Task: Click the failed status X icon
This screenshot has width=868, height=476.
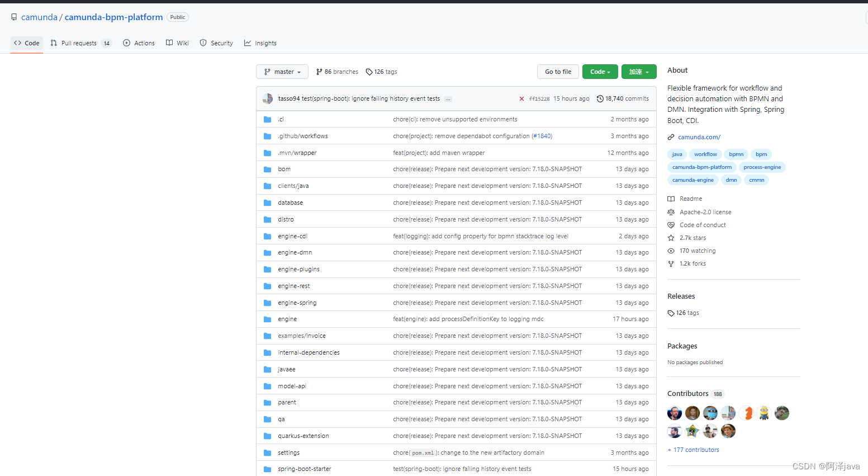Action: pyautogui.click(x=521, y=98)
